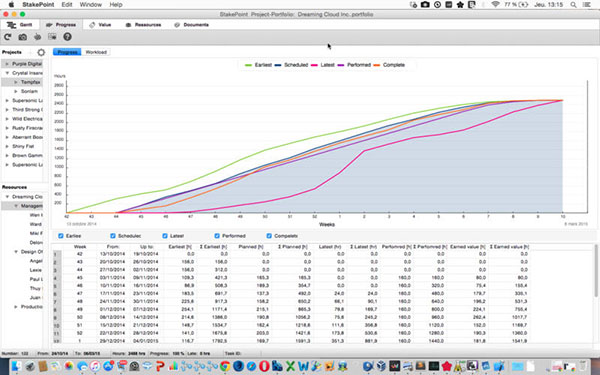This screenshot has height=375, width=600.
Task: Launch Opera from the Dock
Action: click(x=264, y=366)
